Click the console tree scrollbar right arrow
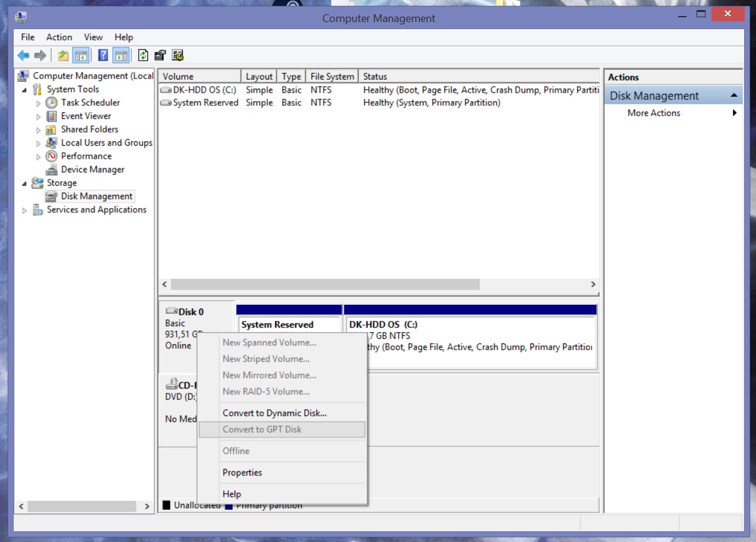Image resolution: width=756 pixels, height=542 pixels. pyautogui.click(x=147, y=506)
